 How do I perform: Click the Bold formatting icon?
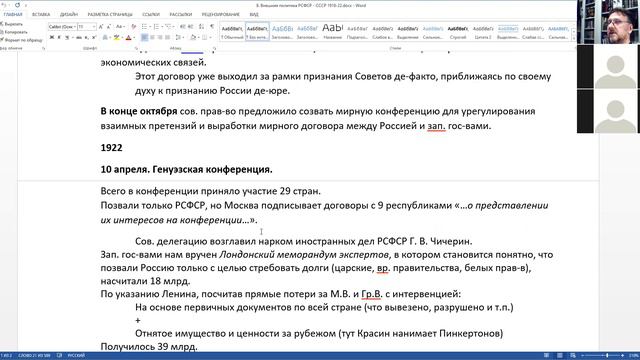pos(52,37)
